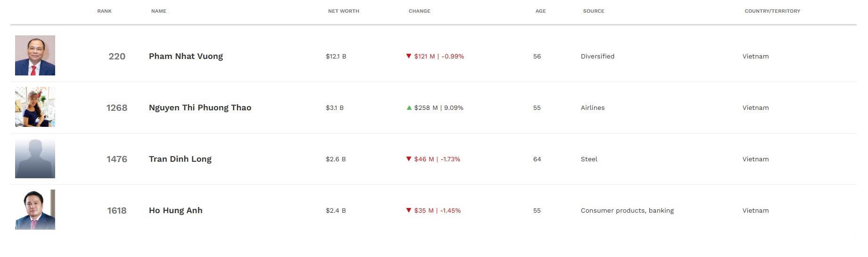The image size is (868, 257).
Task: Click the green up arrow beside $258 M
Action: (409, 108)
